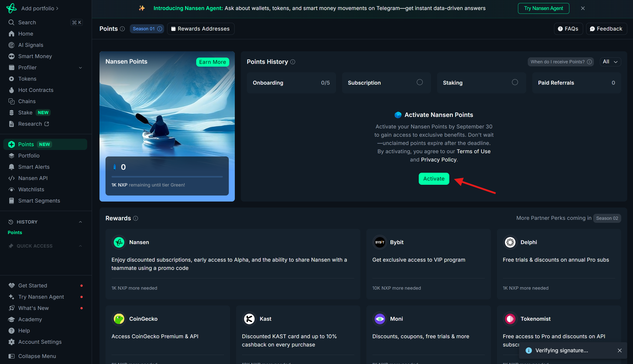The height and width of the screenshot is (364, 633).
Task: Open Get Started in the sidebar
Action: click(x=45, y=285)
